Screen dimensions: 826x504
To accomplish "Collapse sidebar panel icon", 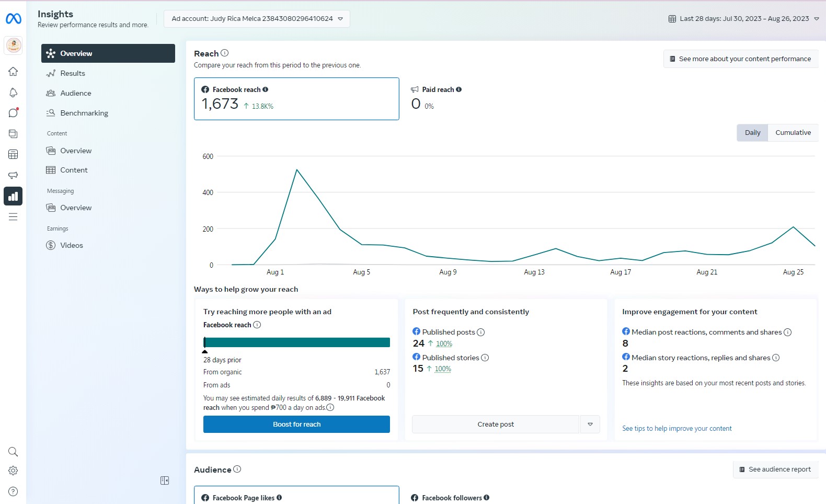I will click(x=165, y=480).
